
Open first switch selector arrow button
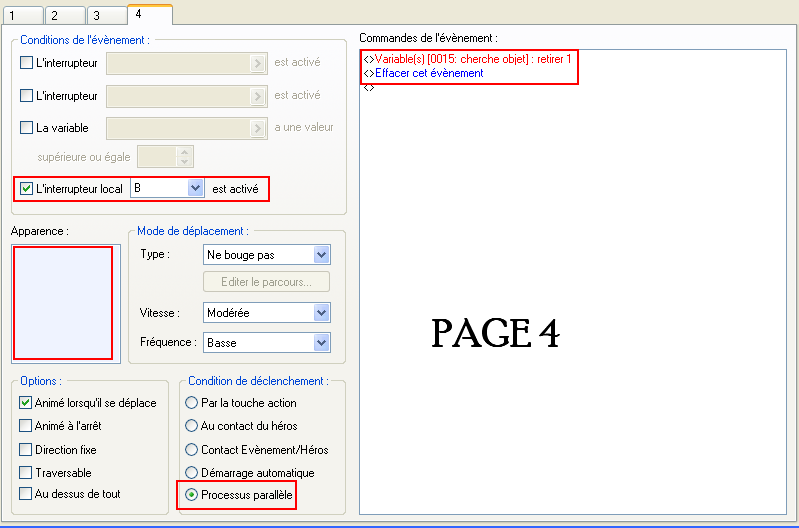[258, 63]
